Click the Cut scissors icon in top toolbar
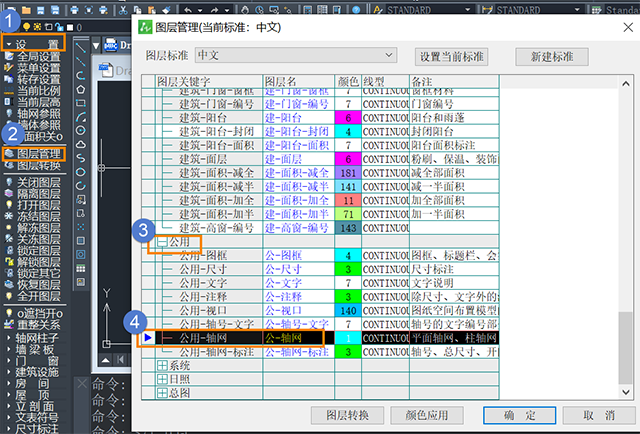The height and width of the screenshot is (434, 640). (x=122, y=10)
